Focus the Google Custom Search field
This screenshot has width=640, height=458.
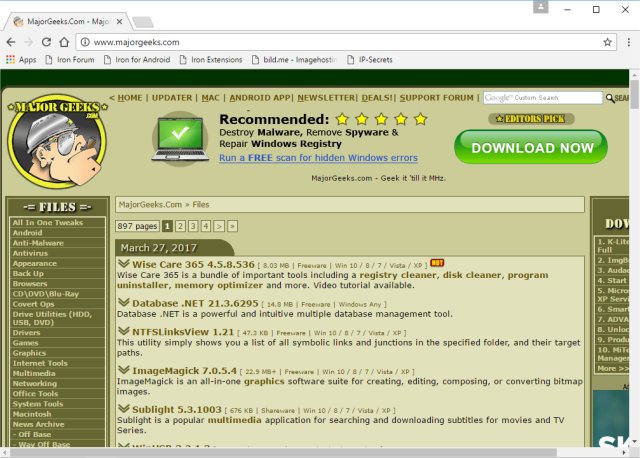[x=542, y=98]
